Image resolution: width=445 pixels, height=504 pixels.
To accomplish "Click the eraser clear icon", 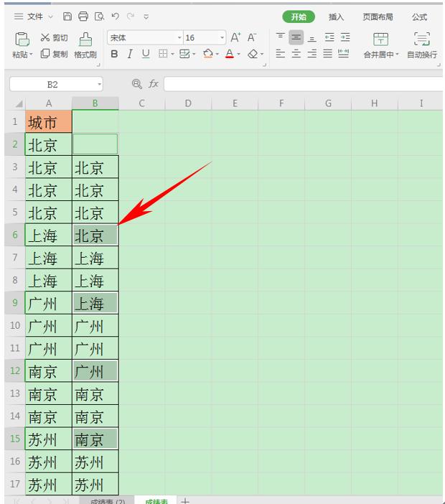I will (253, 54).
